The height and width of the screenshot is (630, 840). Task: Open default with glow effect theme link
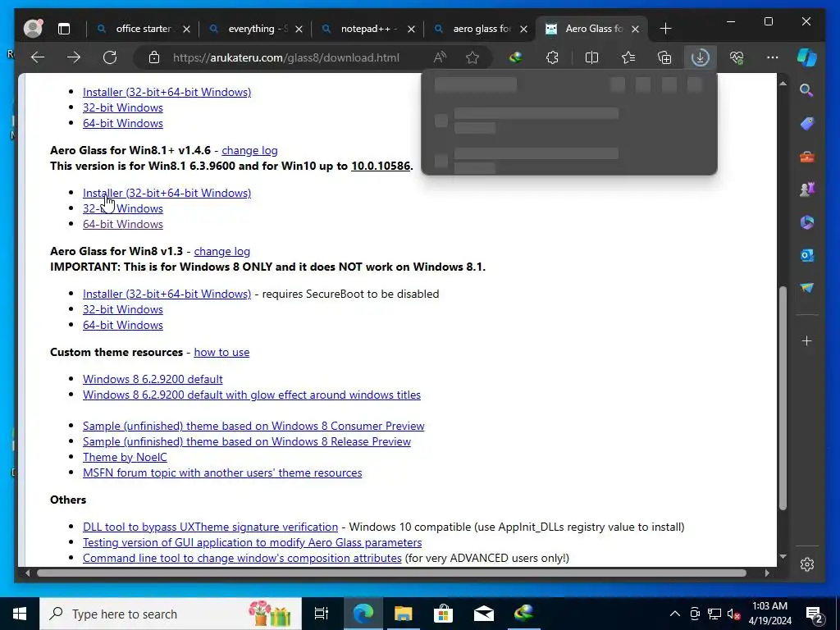[x=252, y=395]
